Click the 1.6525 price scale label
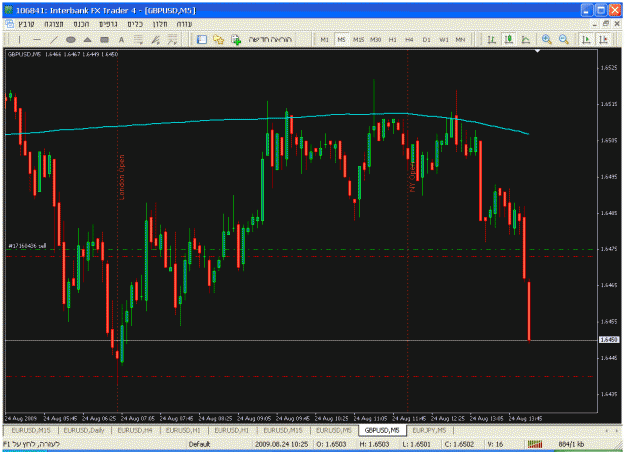 (x=609, y=68)
